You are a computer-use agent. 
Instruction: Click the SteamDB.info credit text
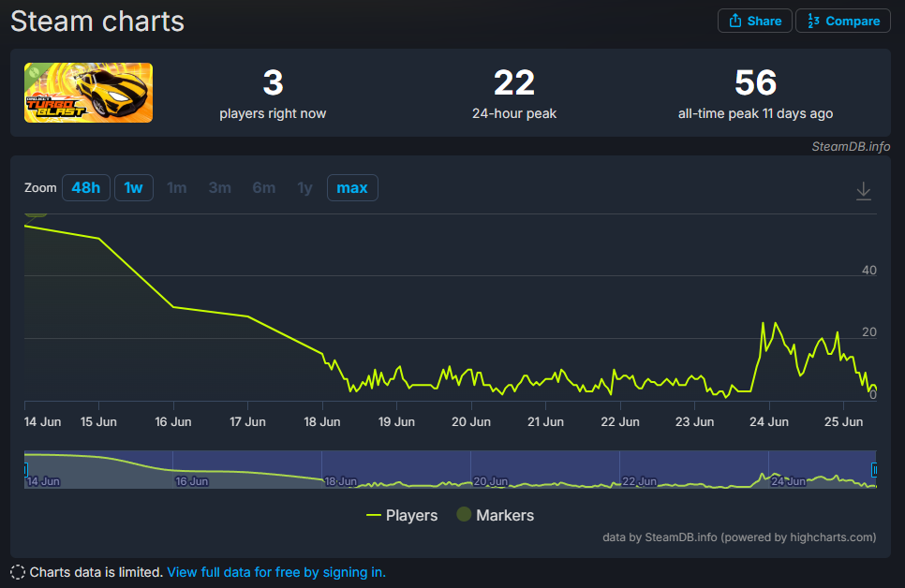pos(851,147)
